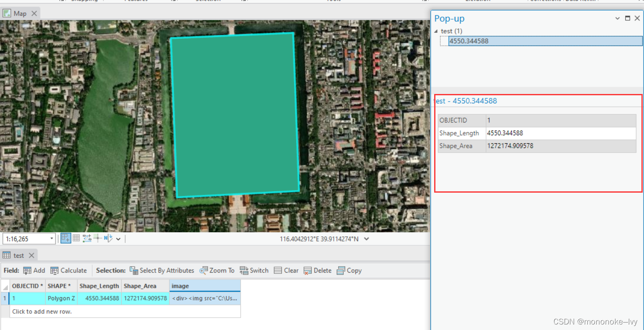Click the Add field button
Screen dimensions: 644x330
point(34,270)
